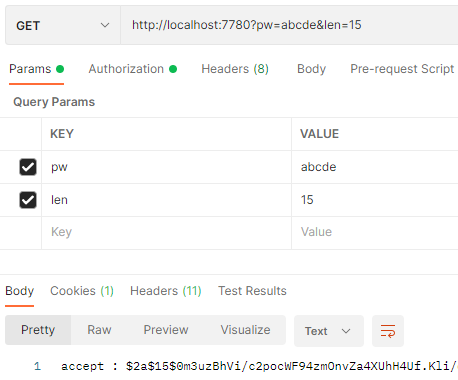Click the empty Key placeholder field
Image resolution: width=458 pixels, height=380 pixels.
click(x=166, y=232)
